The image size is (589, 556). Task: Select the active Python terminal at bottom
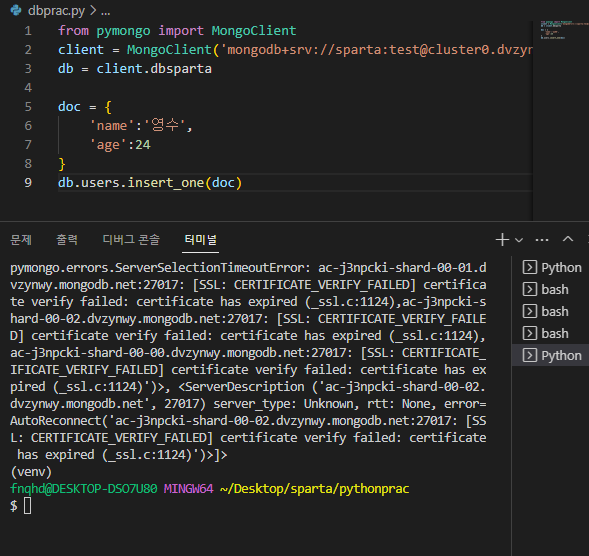[x=550, y=355]
